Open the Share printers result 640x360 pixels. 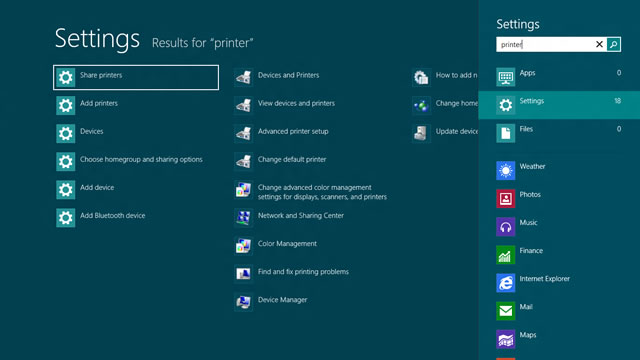point(136,77)
